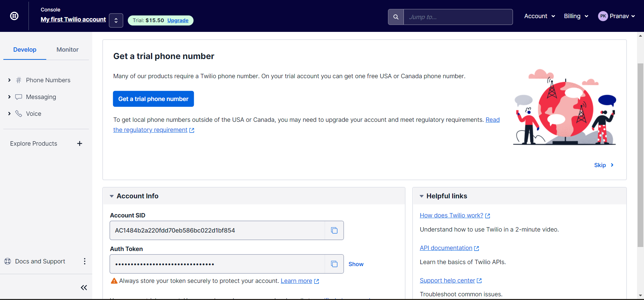The width and height of the screenshot is (644, 300).
Task: Copy the Auth Token
Action: pyautogui.click(x=334, y=264)
